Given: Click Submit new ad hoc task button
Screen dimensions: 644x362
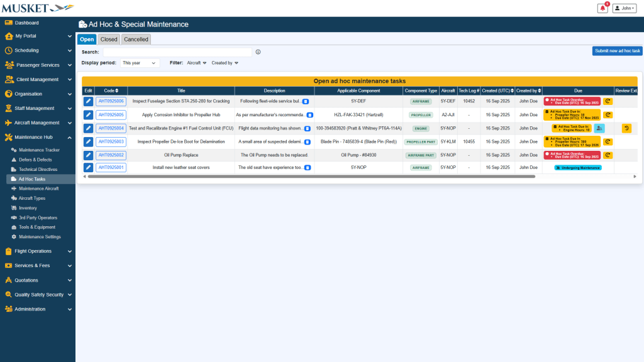Looking at the screenshot, I should (x=617, y=51).
